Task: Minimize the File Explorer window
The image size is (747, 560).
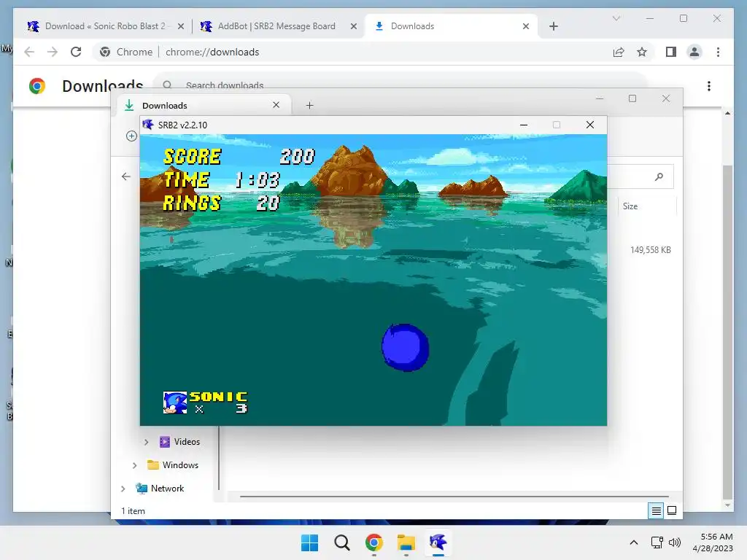Action: click(600, 98)
